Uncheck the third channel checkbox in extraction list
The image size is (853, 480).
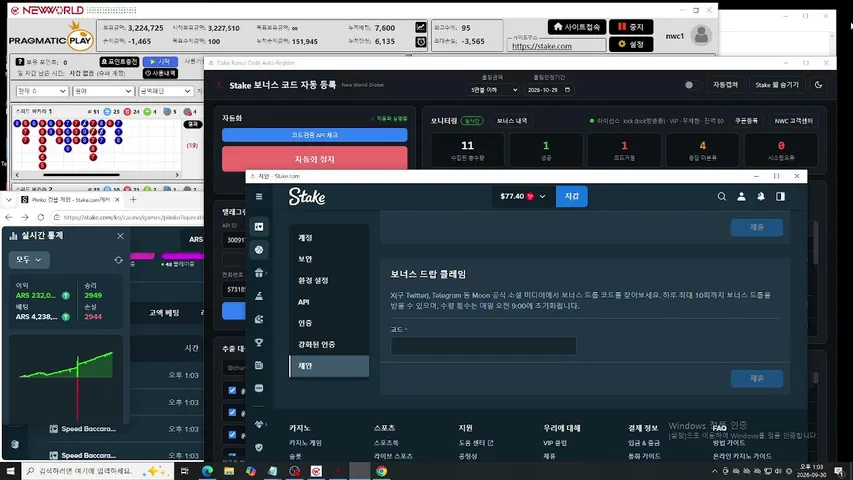coord(232,435)
